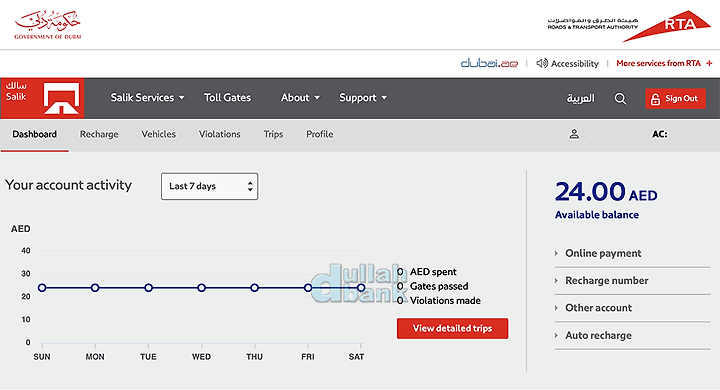
Task: Click the Salik logo icon
Action: tap(42, 98)
